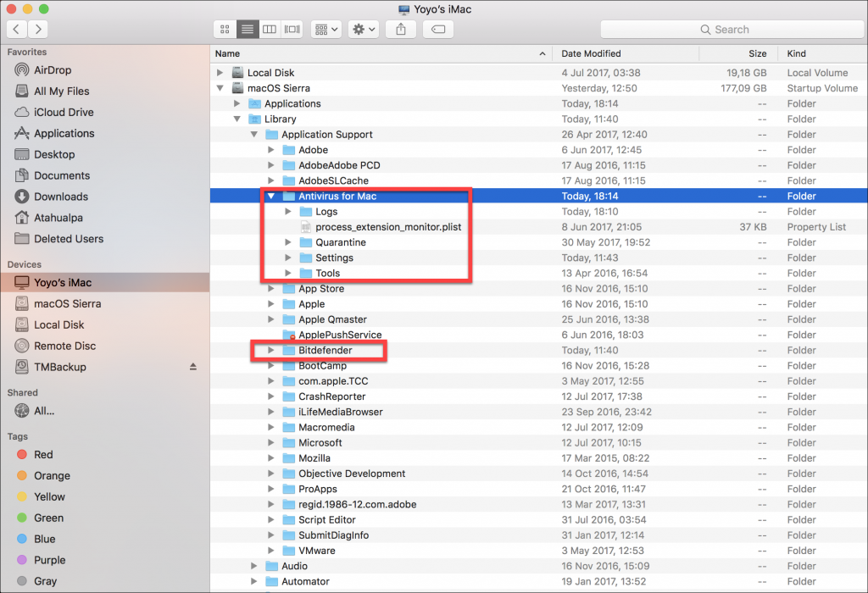
Task: Expand the Applications folder in list
Action: pos(237,103)
